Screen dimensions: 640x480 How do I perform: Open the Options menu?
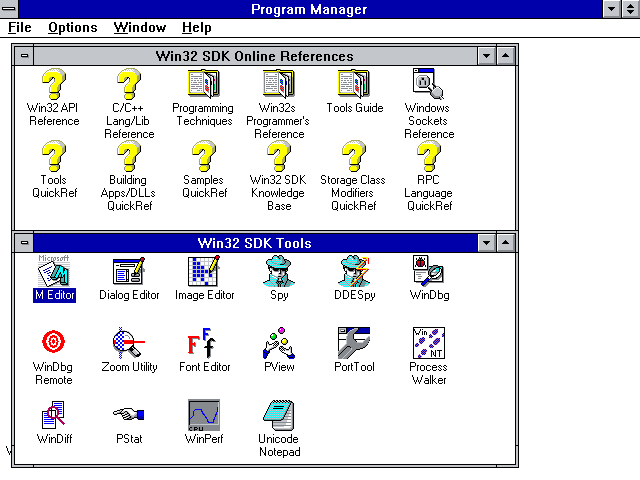(x=72, y=27)
